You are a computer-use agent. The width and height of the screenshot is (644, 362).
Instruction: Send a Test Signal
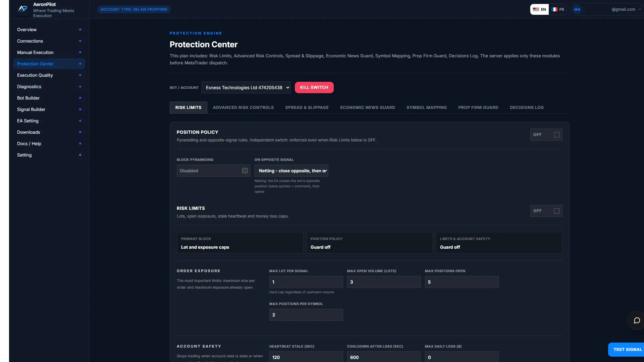click(x=626, y=350)
